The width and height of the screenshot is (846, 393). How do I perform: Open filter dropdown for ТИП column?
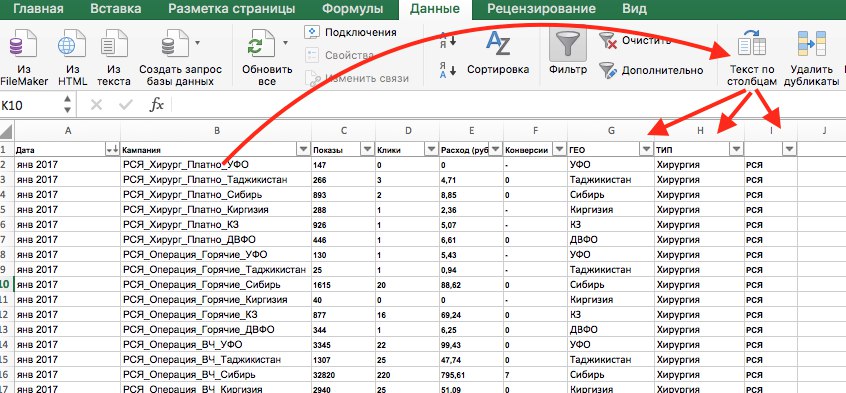coord(736,150)
